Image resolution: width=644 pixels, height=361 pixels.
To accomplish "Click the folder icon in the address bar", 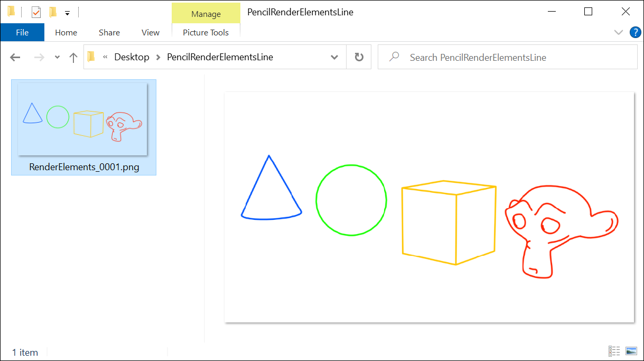I will click(91, 57).
